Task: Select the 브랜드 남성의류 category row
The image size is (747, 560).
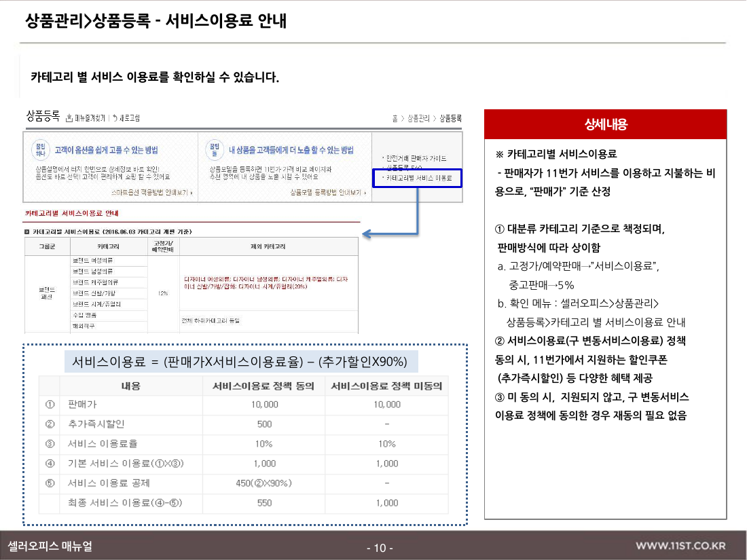Action: pyautogui.click(x=109, y=272)
